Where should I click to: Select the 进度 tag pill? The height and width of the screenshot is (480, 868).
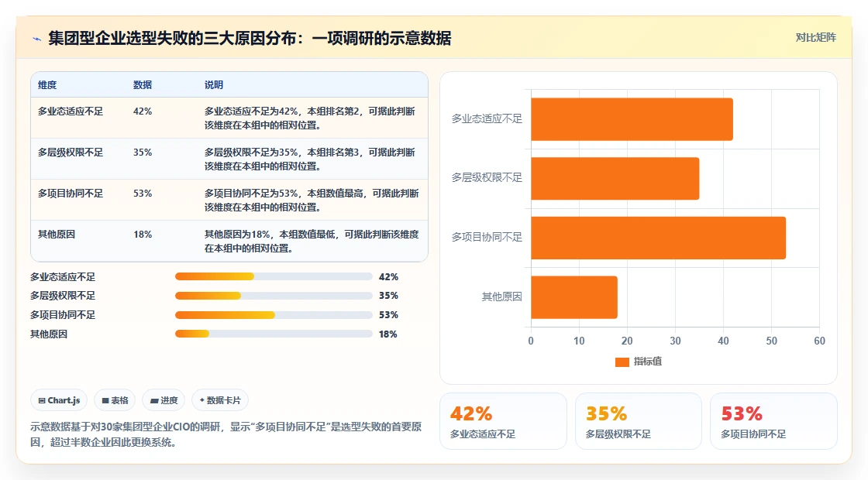click(x=164, y=400)
